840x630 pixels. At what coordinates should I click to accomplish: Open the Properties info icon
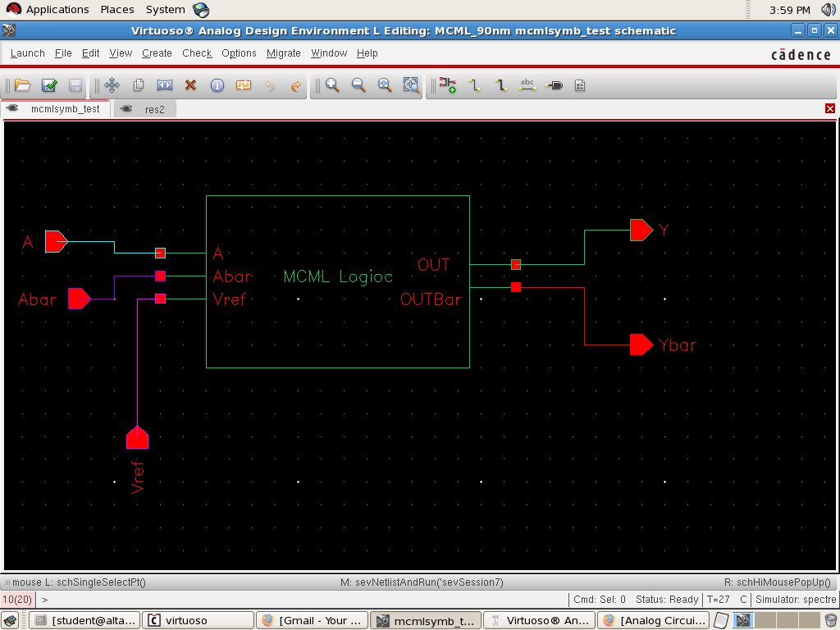[217, 85]
